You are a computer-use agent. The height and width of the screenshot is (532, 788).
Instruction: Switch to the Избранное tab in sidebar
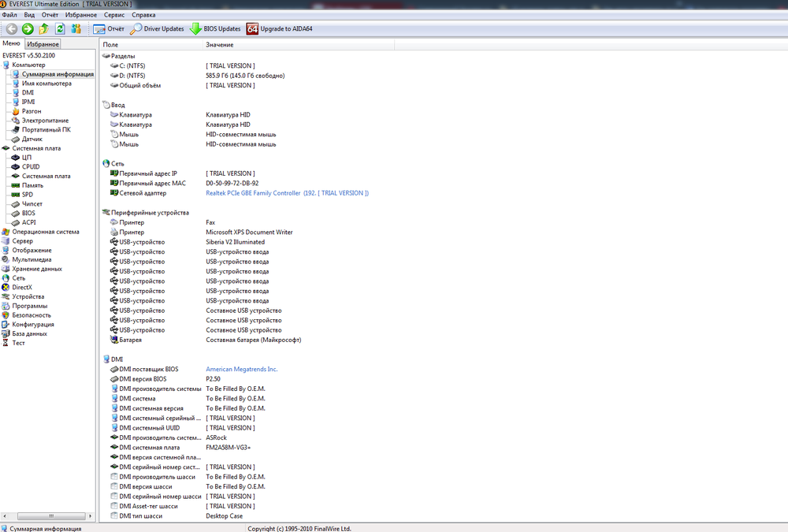coord(43,44)
